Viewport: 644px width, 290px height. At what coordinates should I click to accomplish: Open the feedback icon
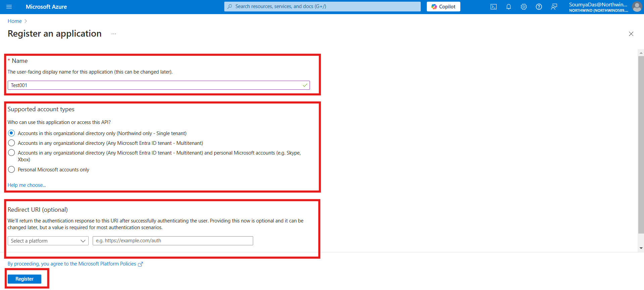(554, 7)
